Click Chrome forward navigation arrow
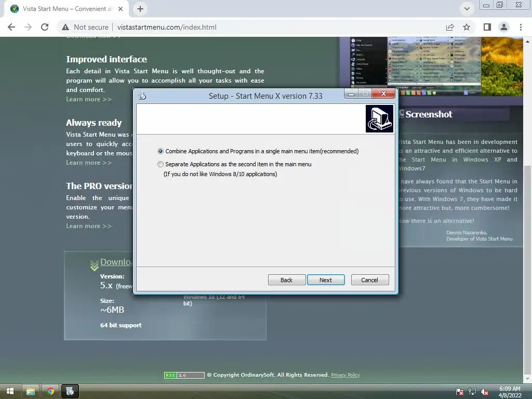Viewport: 532px width, 399px height. (28, 27)
